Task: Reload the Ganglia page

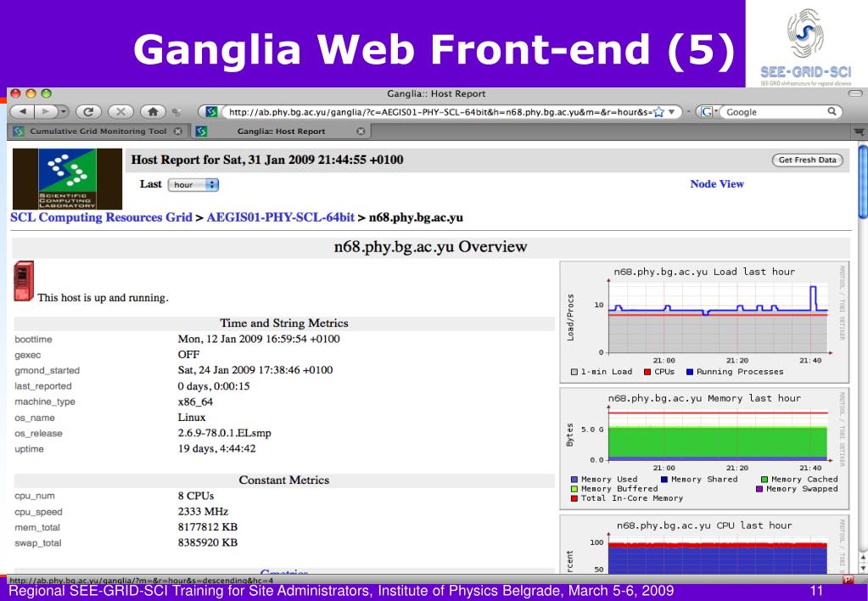Action: [x=88, y=112]
